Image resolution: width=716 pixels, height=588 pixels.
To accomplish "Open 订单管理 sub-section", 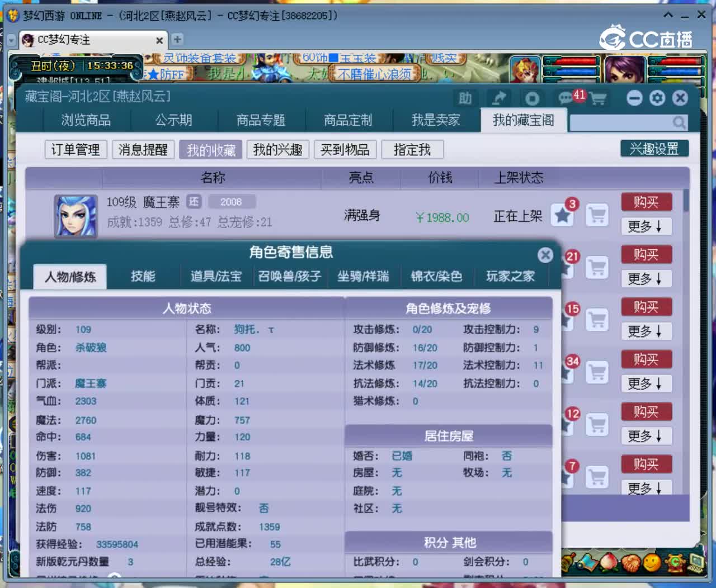I will [76, 149].
